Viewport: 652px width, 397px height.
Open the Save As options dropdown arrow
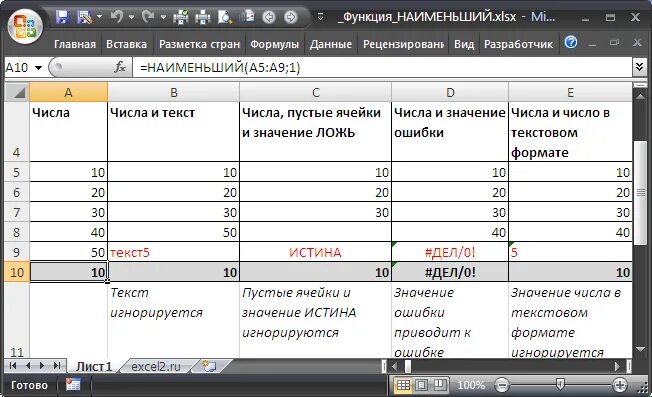point(99,17)
